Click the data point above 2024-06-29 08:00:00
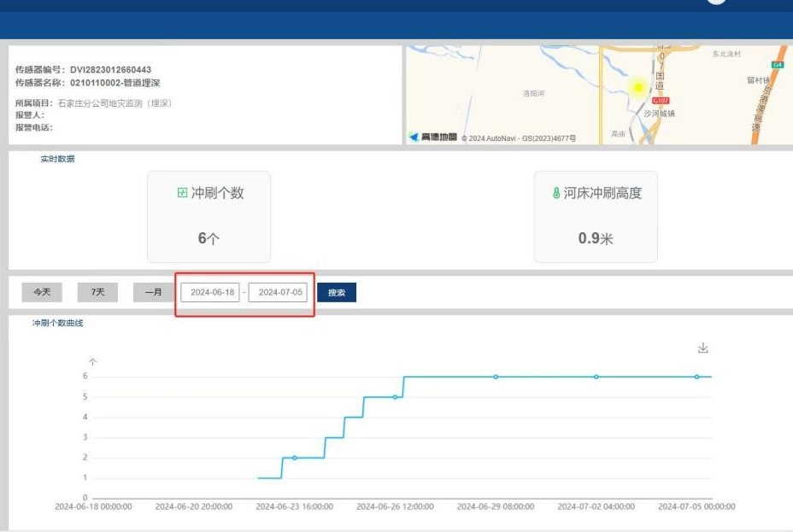Screen dimensions: 793x532 tap(496, 377)
